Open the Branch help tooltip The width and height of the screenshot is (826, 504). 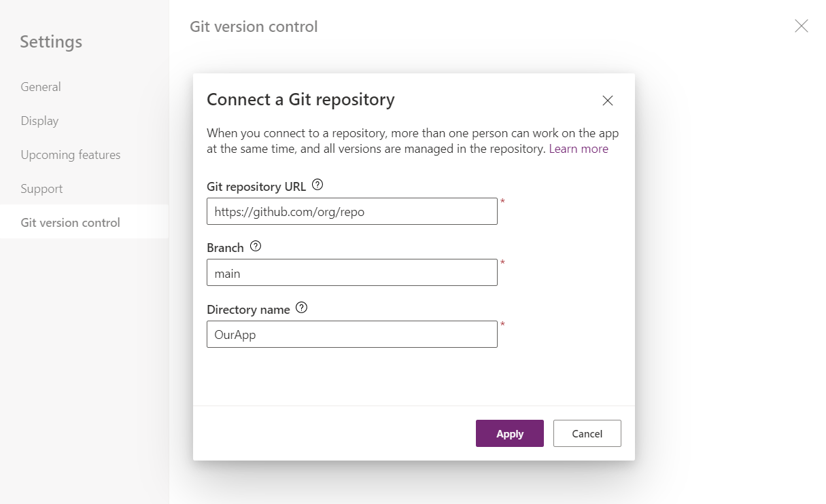click(255, 247)
